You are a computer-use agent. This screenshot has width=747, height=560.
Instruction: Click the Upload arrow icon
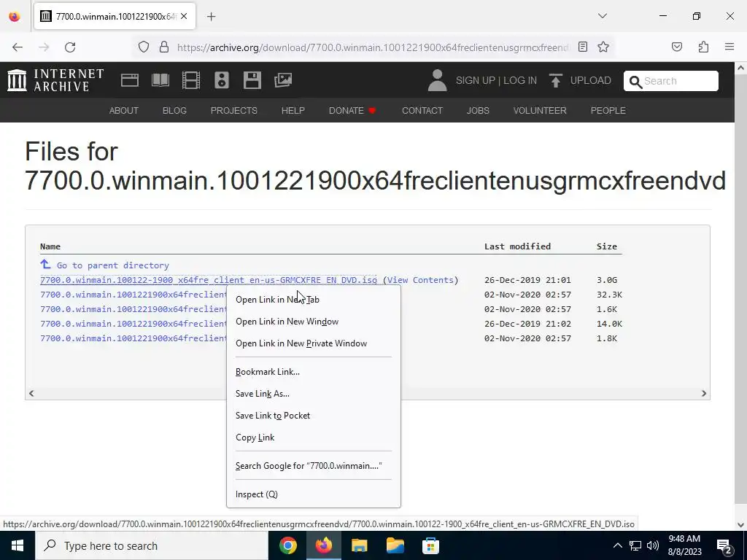click(x=555, y=80)
